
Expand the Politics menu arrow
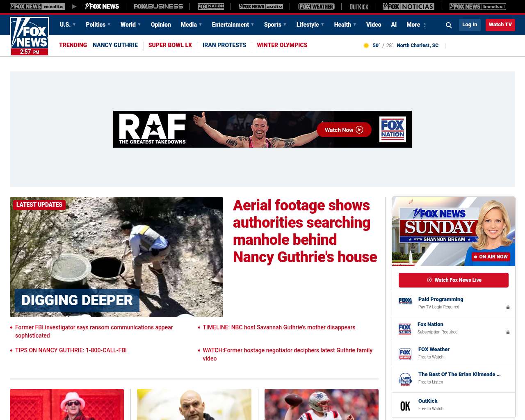[109, 25]
